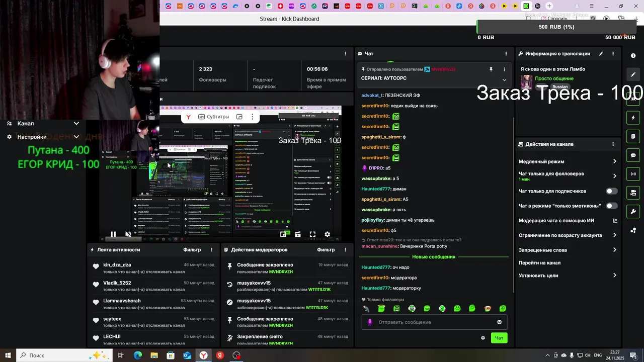Open channel actions panel three-dot menu
This screenshot has width=644, height=362.
point(613,144)
